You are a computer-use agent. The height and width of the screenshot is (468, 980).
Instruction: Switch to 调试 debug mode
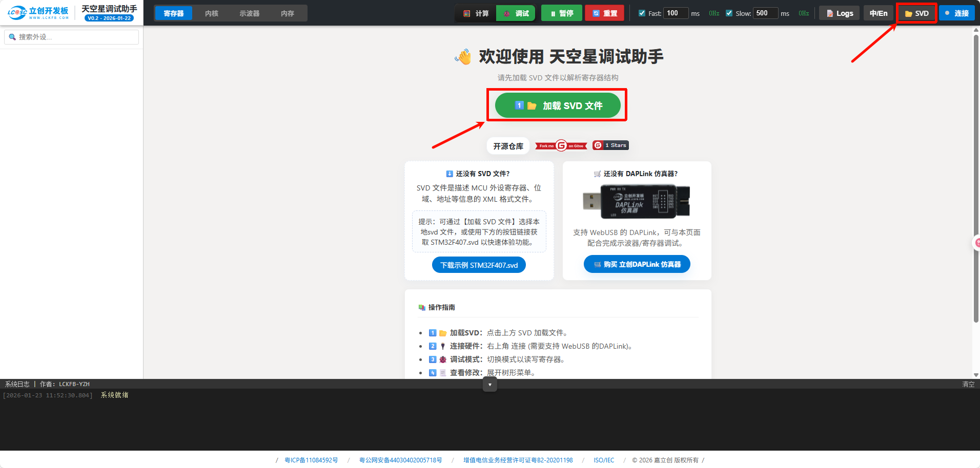[516, 13]
